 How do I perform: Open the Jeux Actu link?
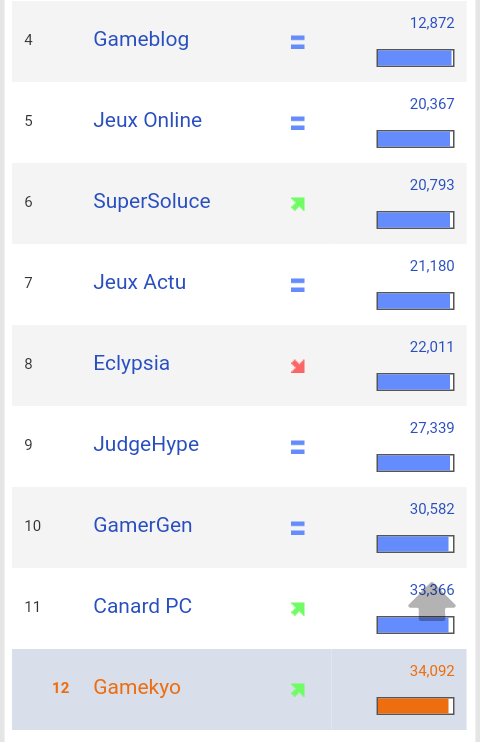tap(139, 282)
